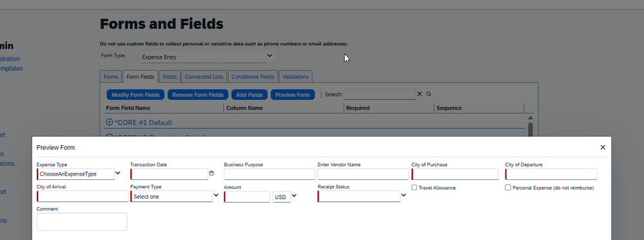Click the Receipt Status select box
Viewport: 644px width, 240px height.
(x=358, y=196)
